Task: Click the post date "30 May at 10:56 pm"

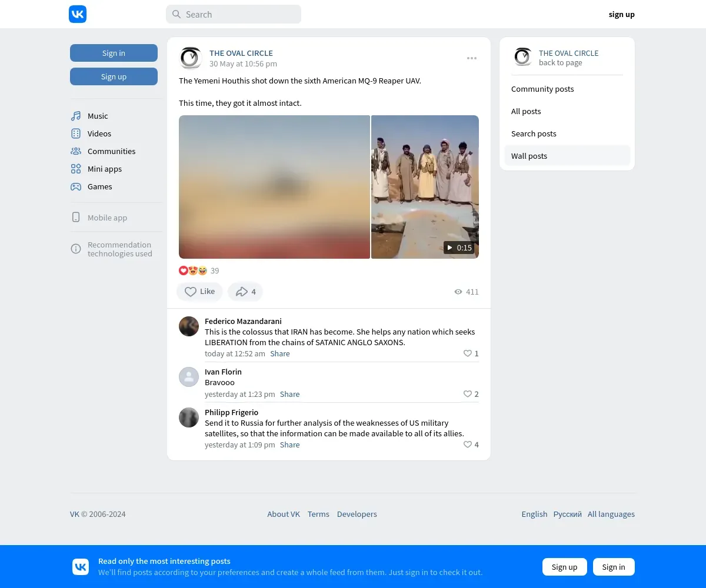Action: (x=243, y=64)
